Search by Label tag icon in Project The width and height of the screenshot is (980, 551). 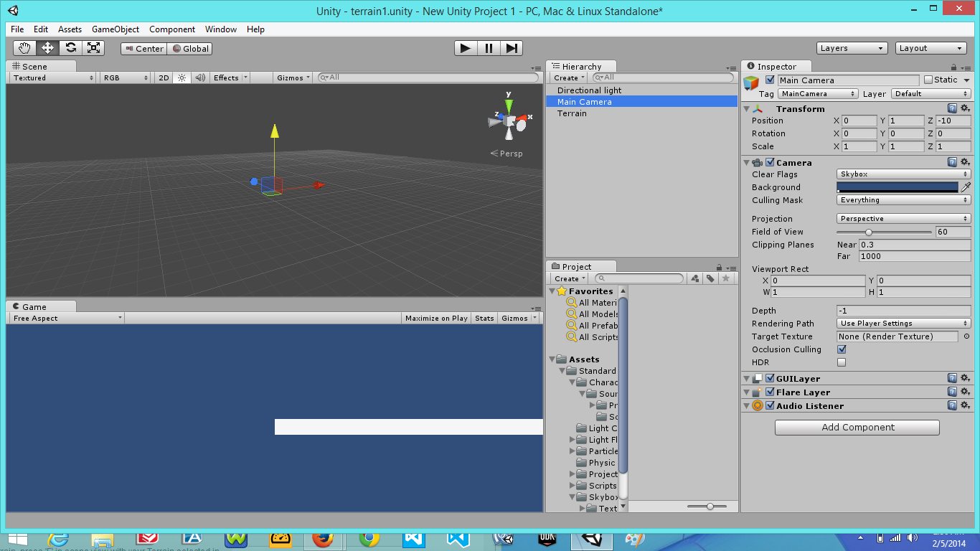point(710,278)
